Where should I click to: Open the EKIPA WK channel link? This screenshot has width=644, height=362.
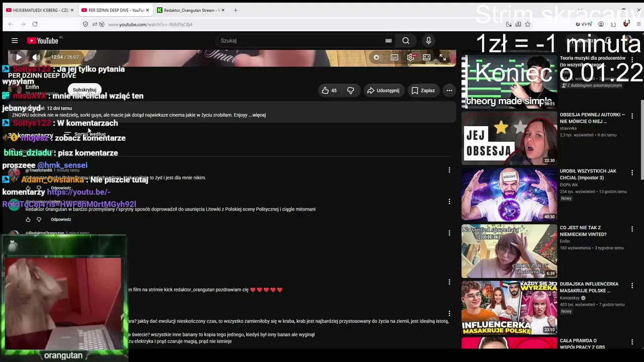(570, 185)
